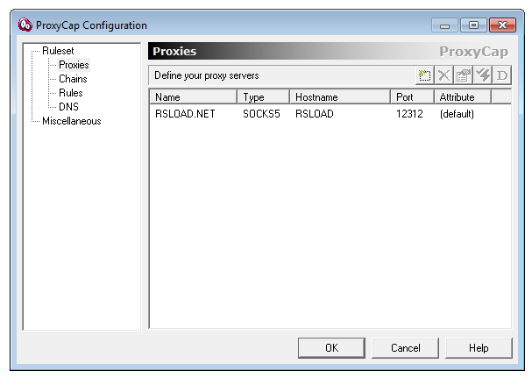Open the DNS tree item
This screenshot has width=532, height=392.
pos(68,107)
